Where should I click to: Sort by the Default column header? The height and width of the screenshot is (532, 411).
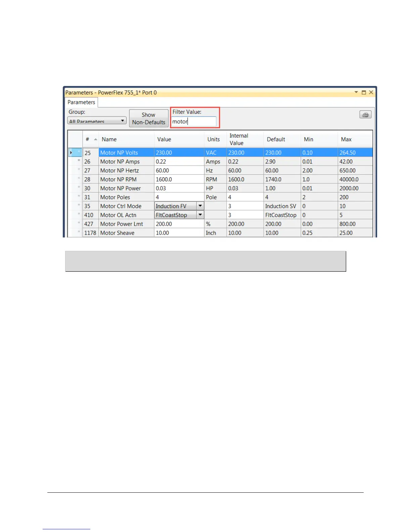click(282, 139)
